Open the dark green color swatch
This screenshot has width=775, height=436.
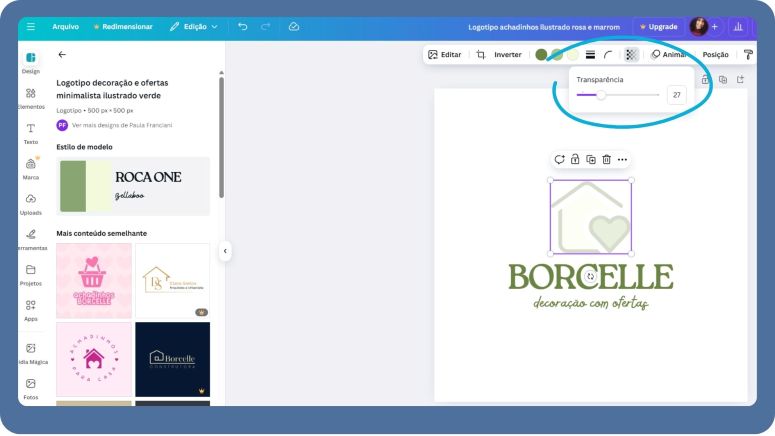pyautogui.click(x=541, y=54)
